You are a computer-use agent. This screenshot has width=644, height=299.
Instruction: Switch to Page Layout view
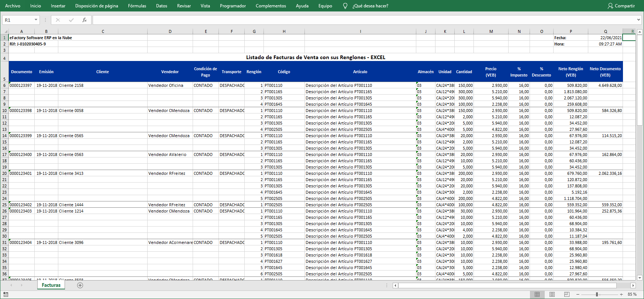[x=552, y=294]
